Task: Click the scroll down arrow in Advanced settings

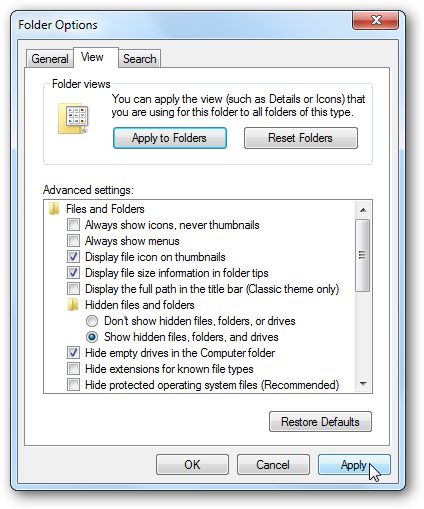Action: click(x=363, y=384)
